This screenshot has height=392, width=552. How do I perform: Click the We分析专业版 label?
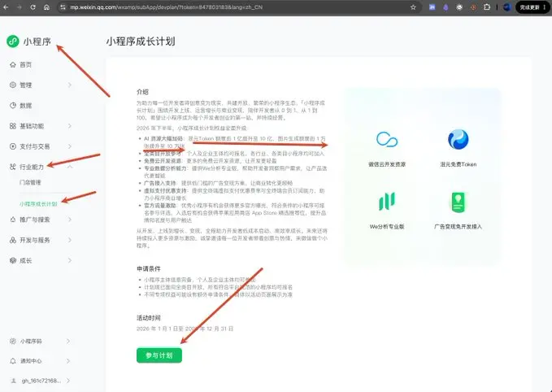(x=387, y=227)
